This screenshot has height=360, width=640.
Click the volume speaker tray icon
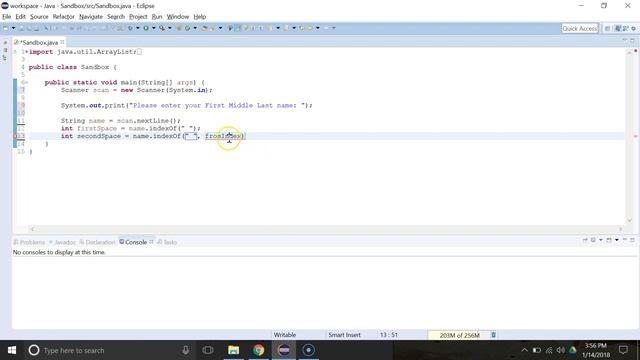(561, 350)
